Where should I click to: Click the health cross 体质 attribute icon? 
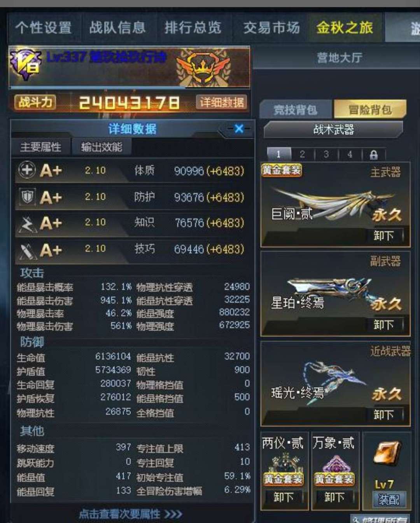tap(27, 170)
